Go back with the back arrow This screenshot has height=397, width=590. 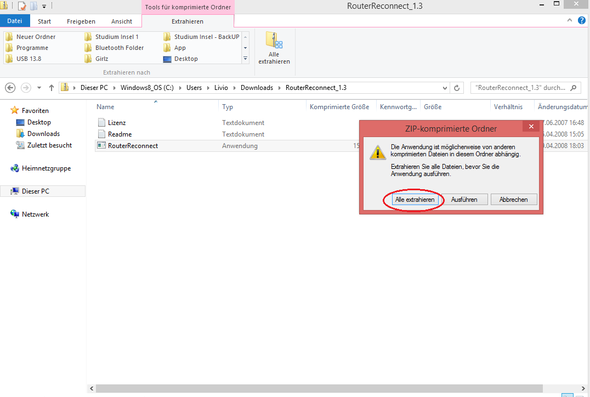coord(10,88)
